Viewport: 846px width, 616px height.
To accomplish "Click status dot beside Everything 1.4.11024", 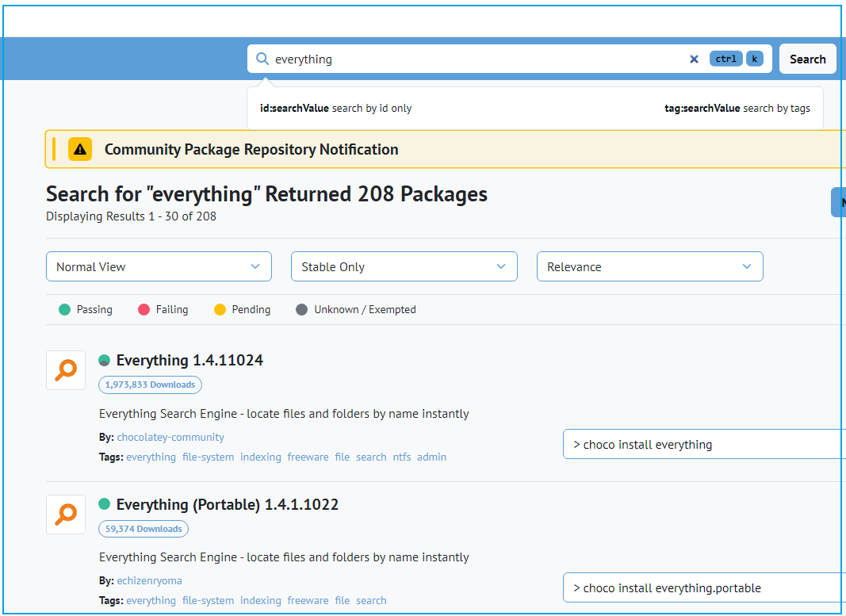I will click(105, 360).
